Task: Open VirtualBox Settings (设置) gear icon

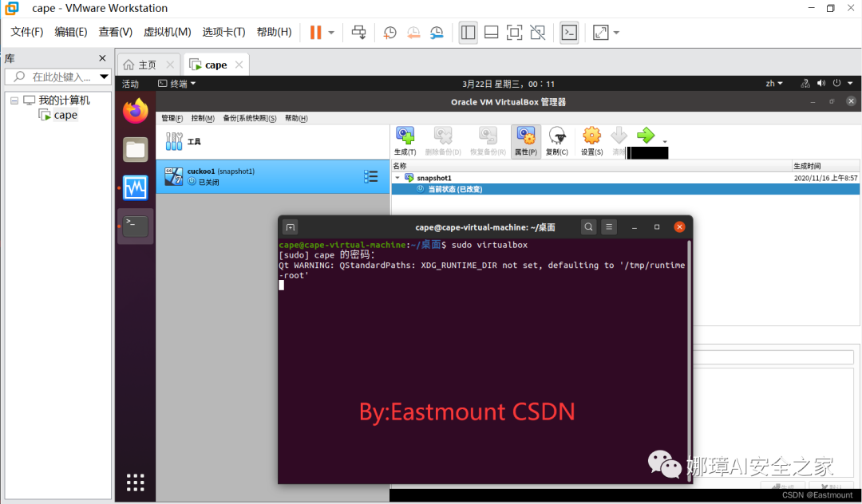Action: 592,141
